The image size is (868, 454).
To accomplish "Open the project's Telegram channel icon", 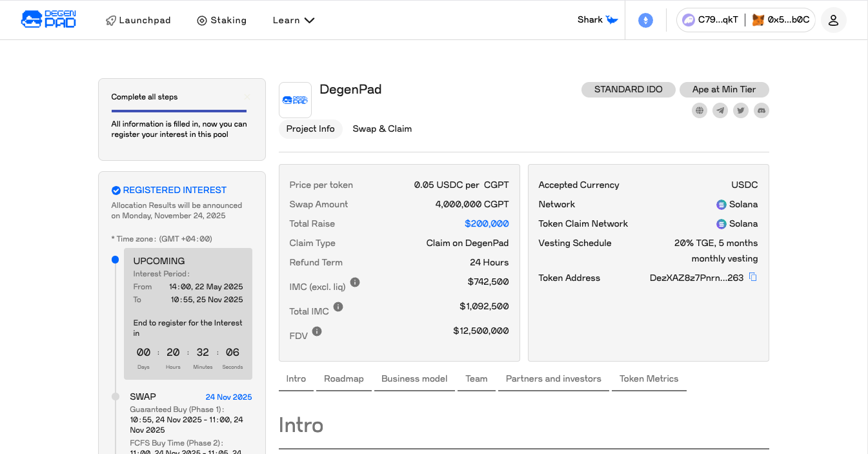I will tap(720, 110).
